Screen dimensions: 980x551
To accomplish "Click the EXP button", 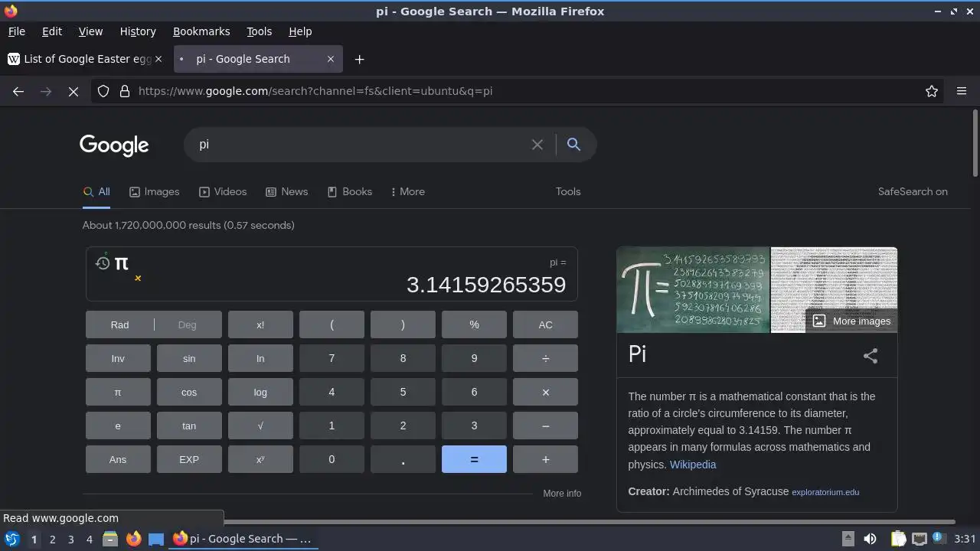I will pos(189,459).
